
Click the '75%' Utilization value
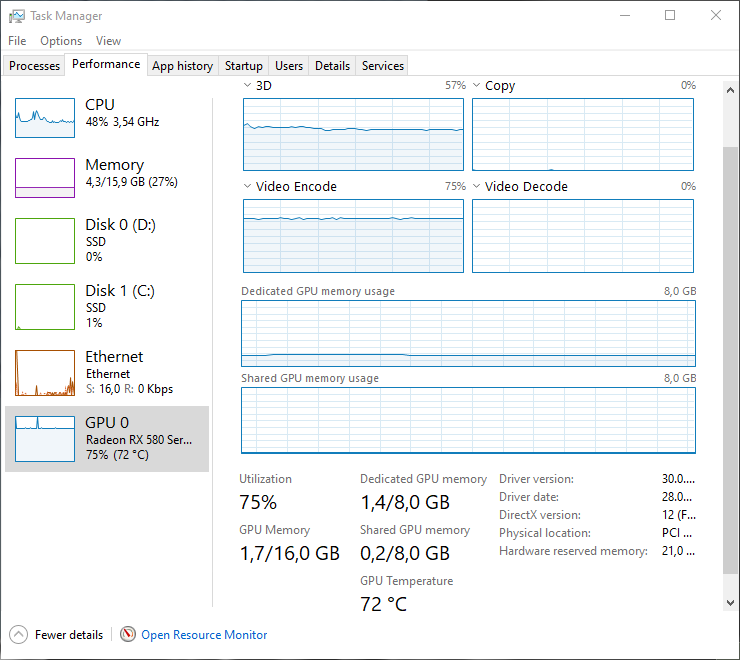pos(258,502)
